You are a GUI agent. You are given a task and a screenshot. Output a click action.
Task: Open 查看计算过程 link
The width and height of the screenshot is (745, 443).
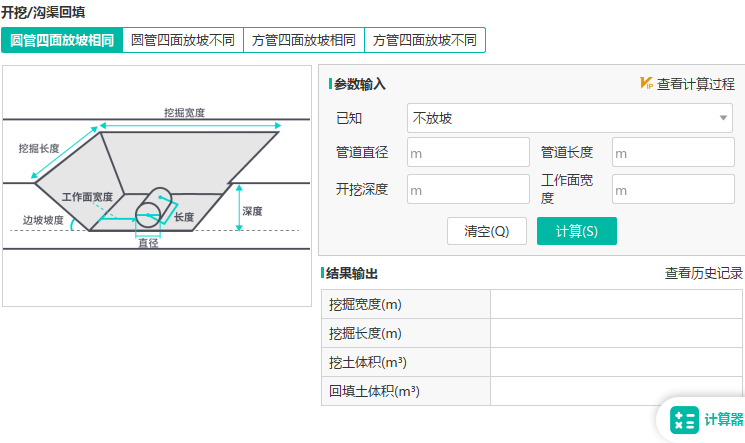(696, 84)
